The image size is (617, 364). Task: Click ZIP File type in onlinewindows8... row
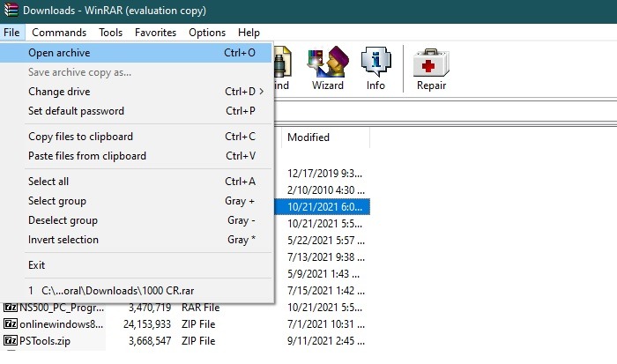tap(198, 324)
